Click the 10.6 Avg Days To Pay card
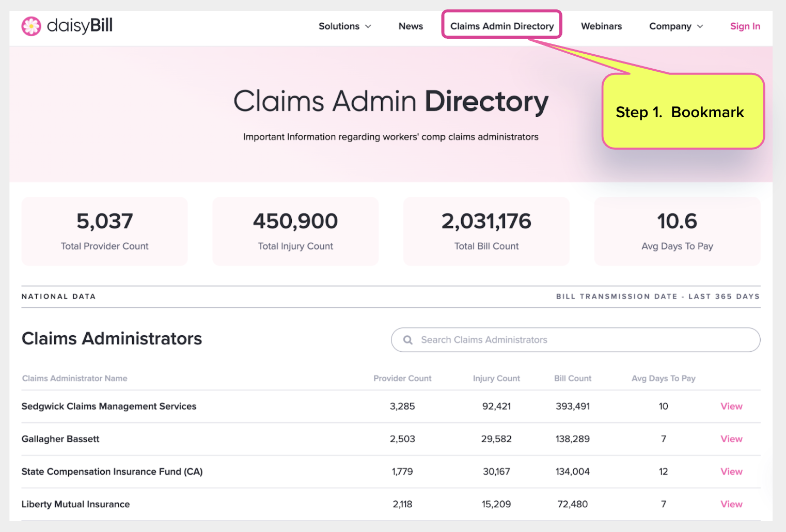This screenshot has height=532, width=786. pos(677,231)
